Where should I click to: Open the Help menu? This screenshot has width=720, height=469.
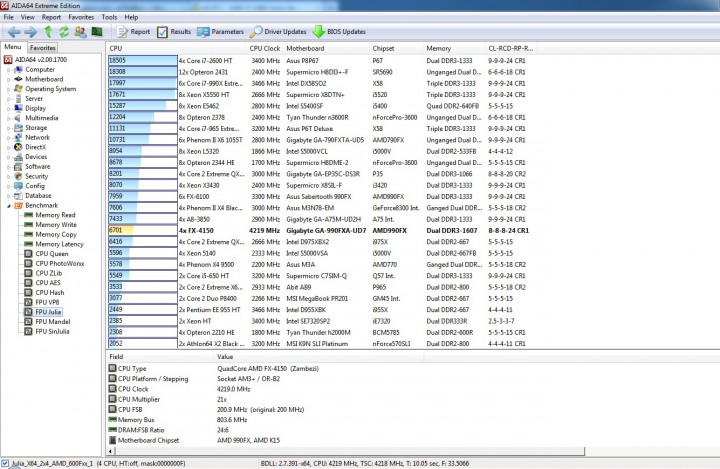point(131,17)
